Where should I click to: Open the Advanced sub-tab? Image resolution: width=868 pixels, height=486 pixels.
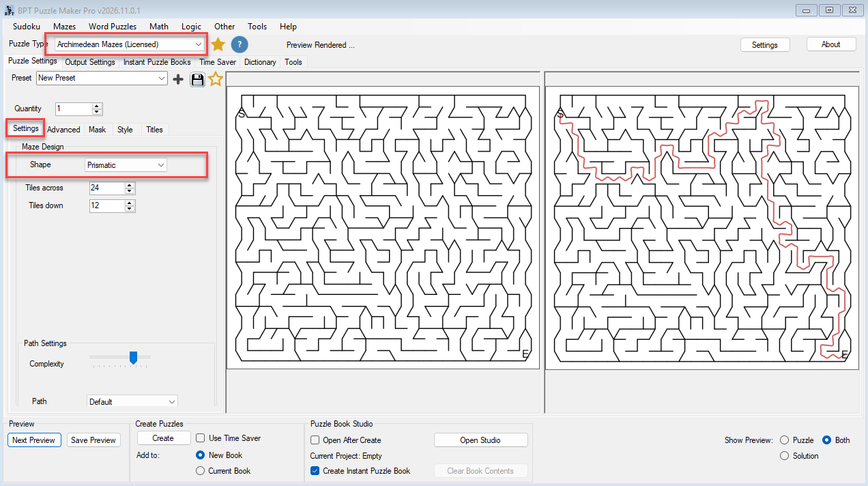tap(63, 130)
